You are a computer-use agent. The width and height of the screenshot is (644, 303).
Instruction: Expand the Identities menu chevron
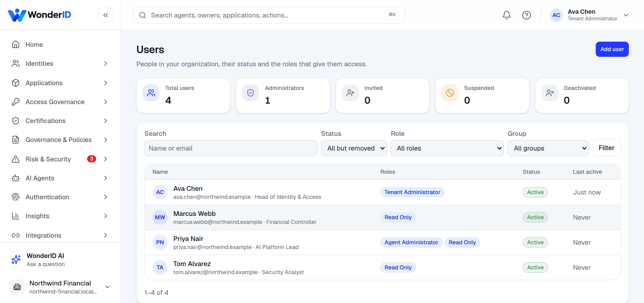pyautogui.click(x=106, y=63)
